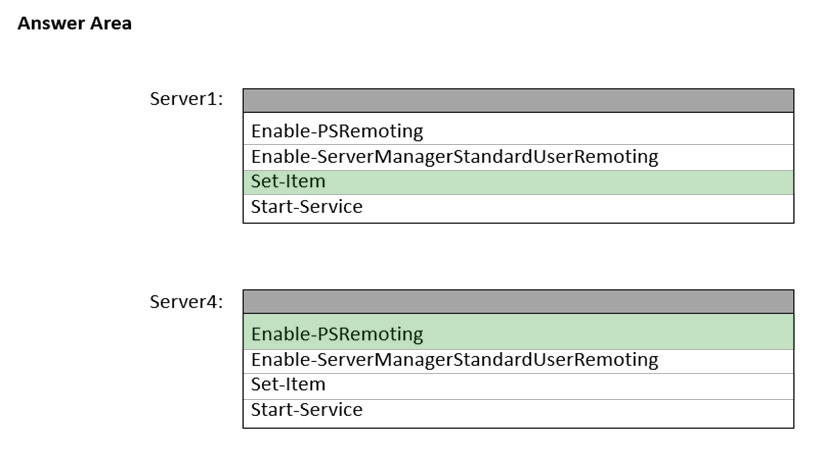Choose Enable-ServerManagerStandardUserRemoting under Server4
This screenshot has height=461, width=821.
(518, 360)
